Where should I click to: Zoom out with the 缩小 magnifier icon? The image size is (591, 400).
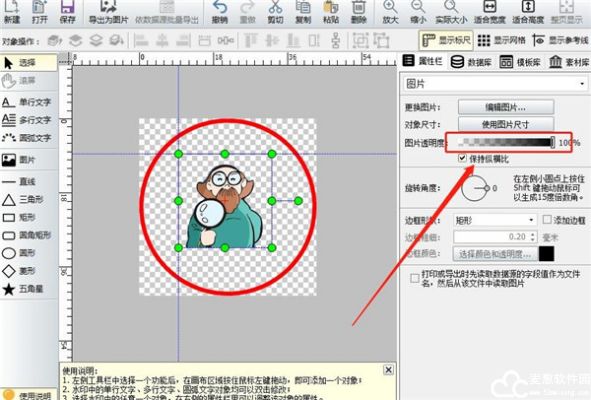[418, 12]
